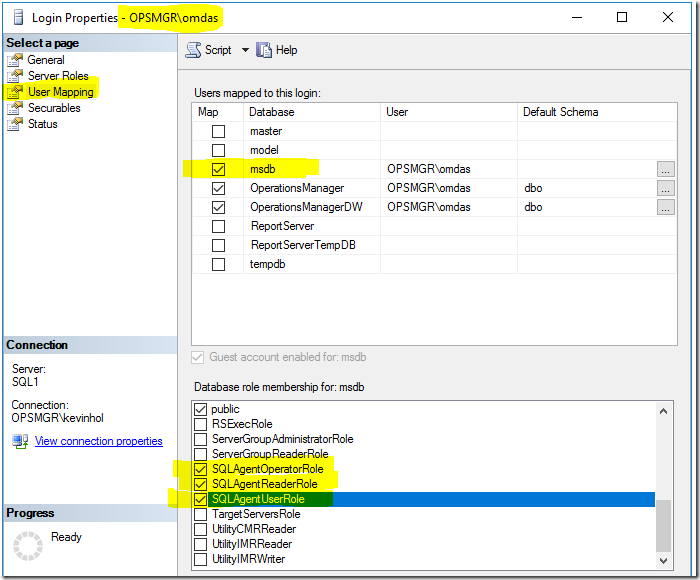The width and height of the screenshot is (700, 580).
Task: Toggle the public role checkbox
Action: 200,409
